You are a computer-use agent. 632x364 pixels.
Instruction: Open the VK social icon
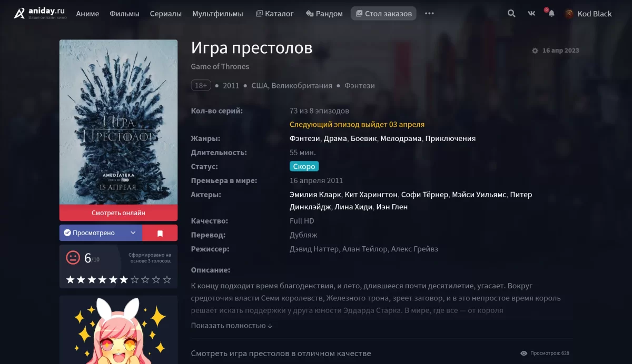531,14
